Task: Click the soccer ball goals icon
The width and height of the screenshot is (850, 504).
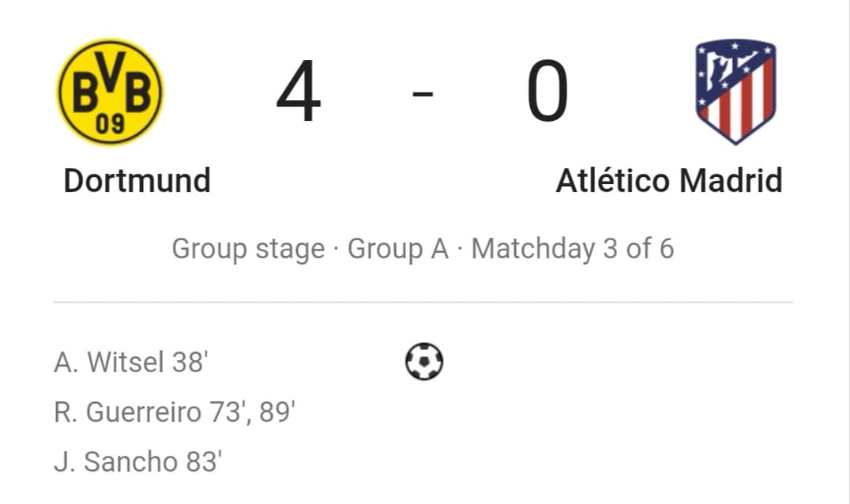Action: [x=424, y=362]
